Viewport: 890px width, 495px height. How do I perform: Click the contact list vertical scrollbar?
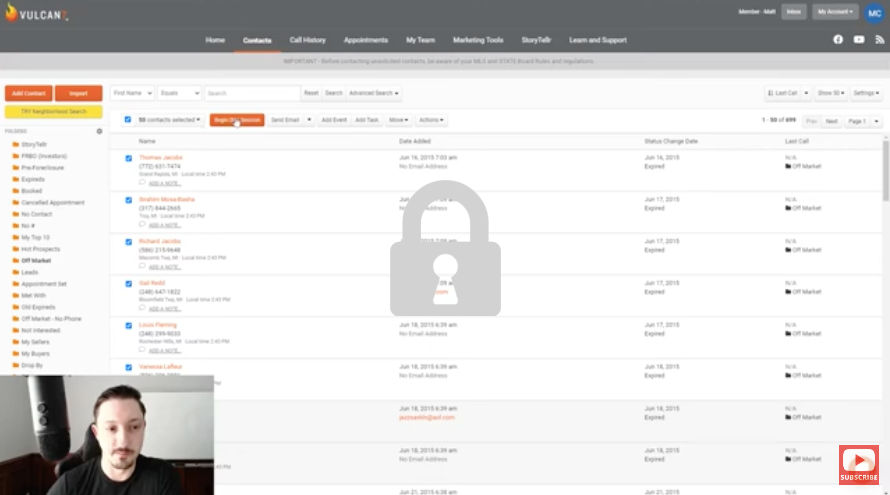point(885,170)
